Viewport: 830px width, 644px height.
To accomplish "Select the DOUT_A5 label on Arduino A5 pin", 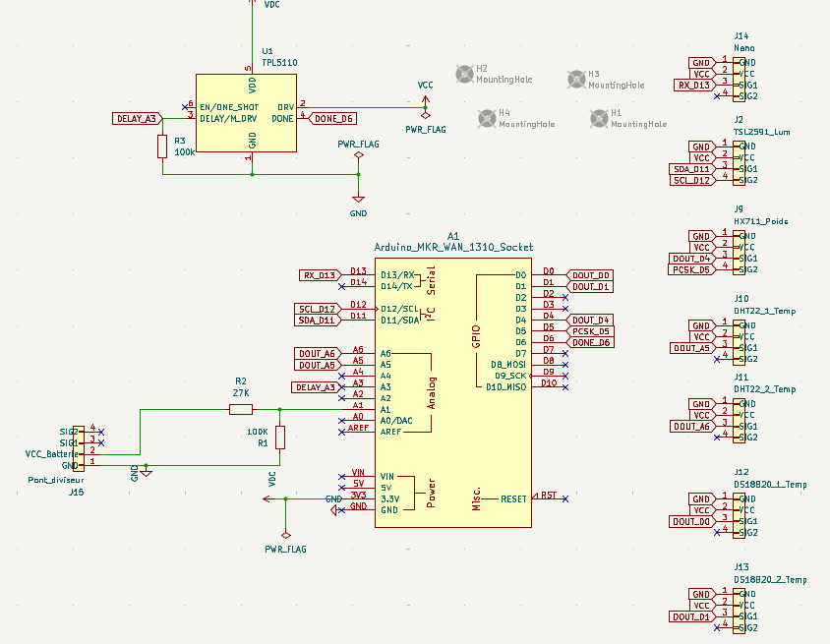I will [x=317, y=365].
